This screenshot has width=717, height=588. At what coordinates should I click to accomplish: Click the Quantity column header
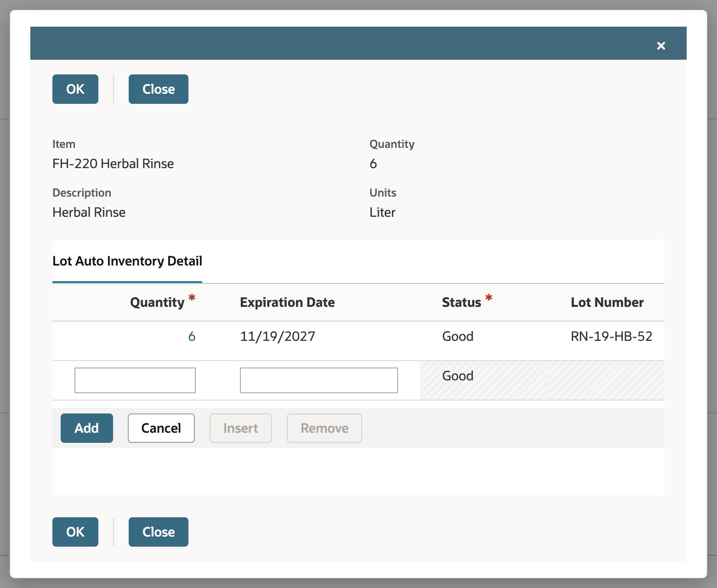[x=157, y=302]
